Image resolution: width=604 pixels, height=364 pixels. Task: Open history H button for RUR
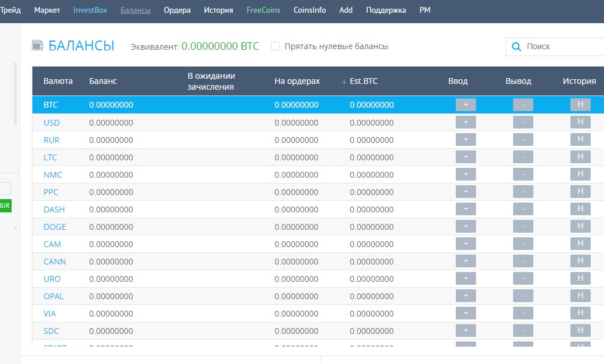[580, 139]
